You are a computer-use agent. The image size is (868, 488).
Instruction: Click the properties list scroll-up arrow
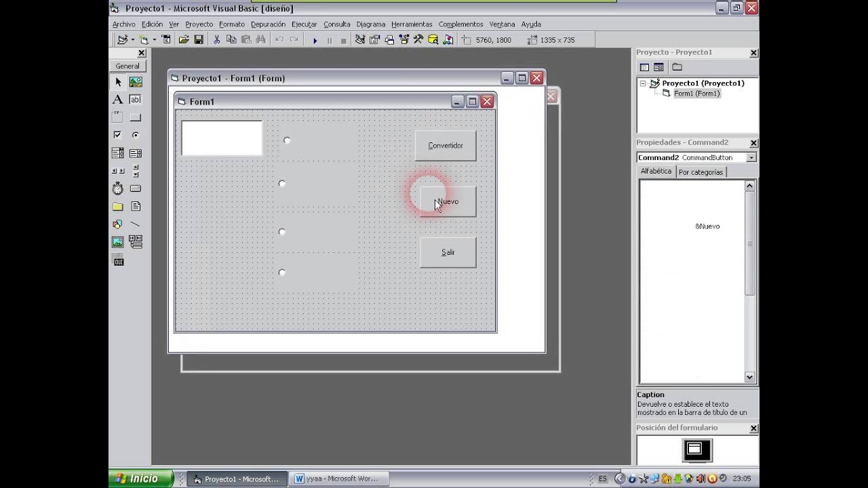749,186
